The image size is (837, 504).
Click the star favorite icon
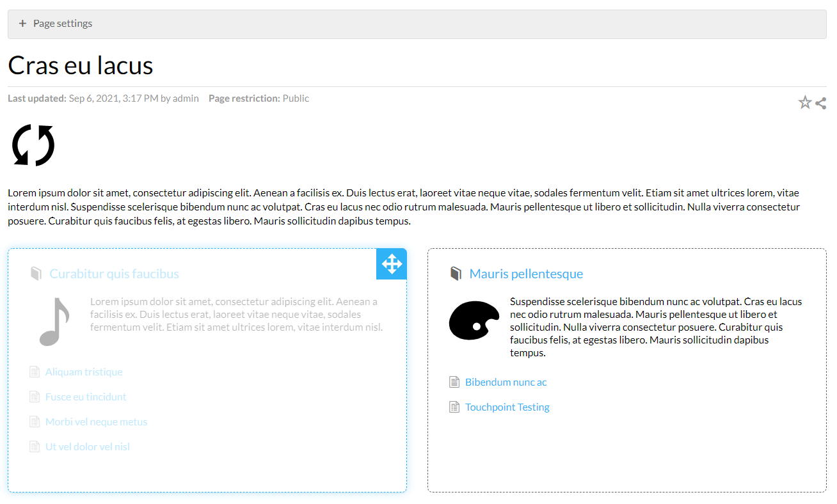[x=805, y=102]
